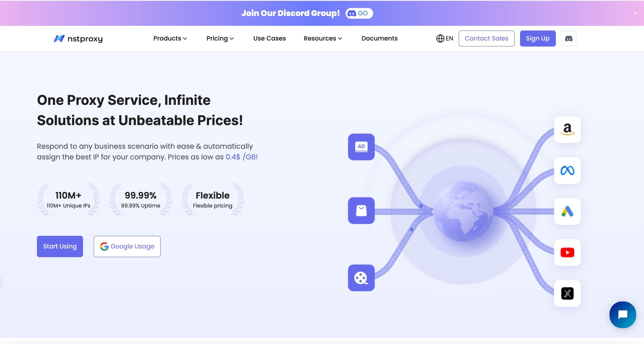The width and height of the screenshot is (644, 344).
Task: Expand the Resources dropdown menu
Action: point(323,39)
